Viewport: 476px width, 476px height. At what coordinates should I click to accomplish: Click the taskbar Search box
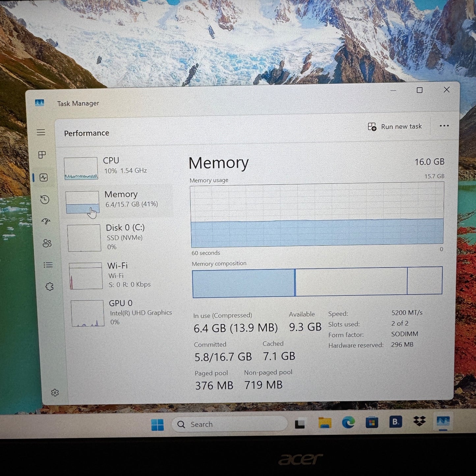point(230,424)
